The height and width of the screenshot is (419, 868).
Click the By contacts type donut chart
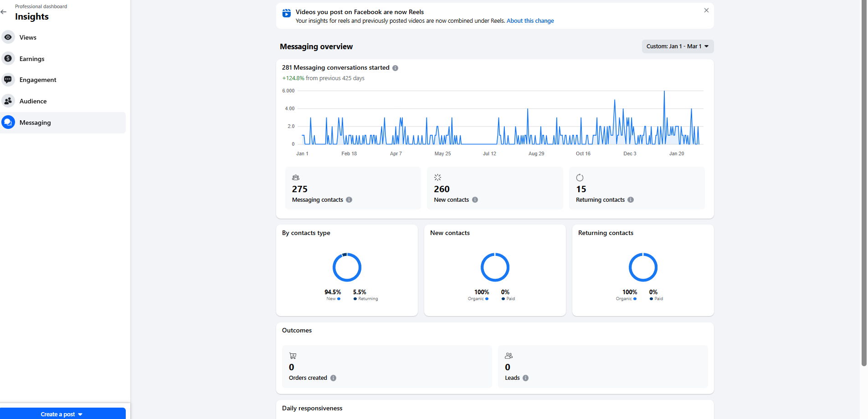347,267
